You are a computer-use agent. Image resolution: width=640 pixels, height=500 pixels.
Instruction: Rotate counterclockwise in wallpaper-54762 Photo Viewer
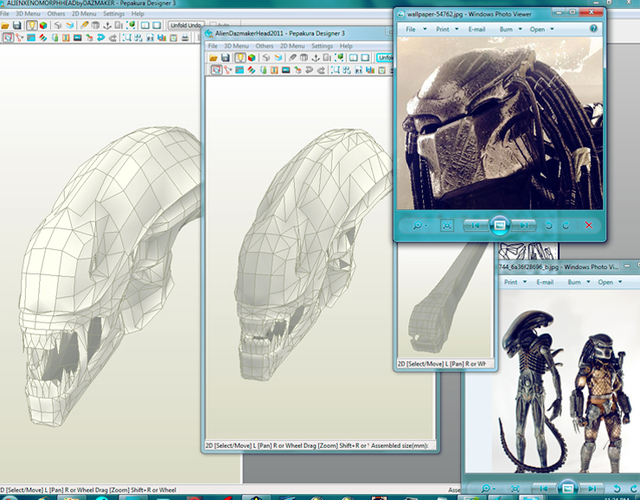(549, 225)
